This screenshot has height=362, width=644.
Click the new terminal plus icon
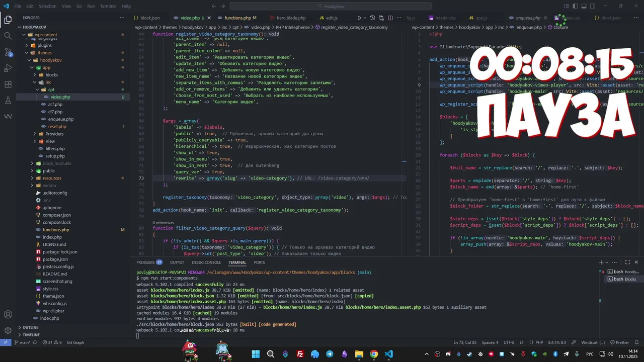click(601, 262)
